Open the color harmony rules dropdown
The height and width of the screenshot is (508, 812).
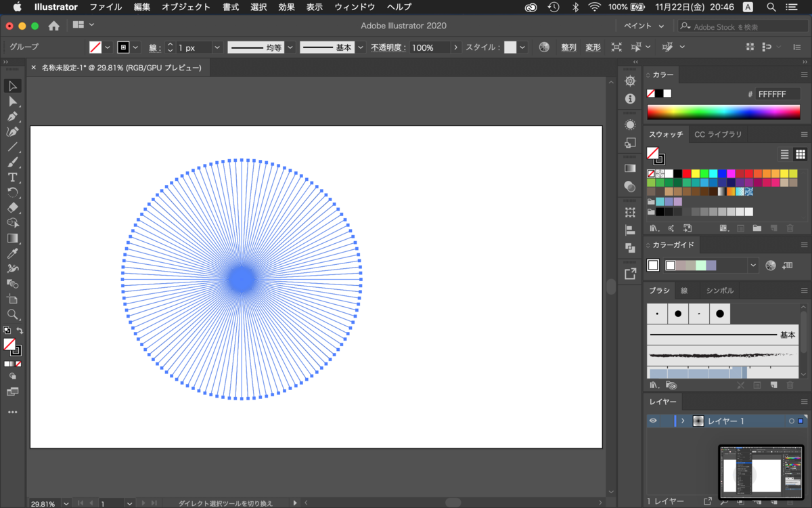pyautogui.click(x=754, y=264)
